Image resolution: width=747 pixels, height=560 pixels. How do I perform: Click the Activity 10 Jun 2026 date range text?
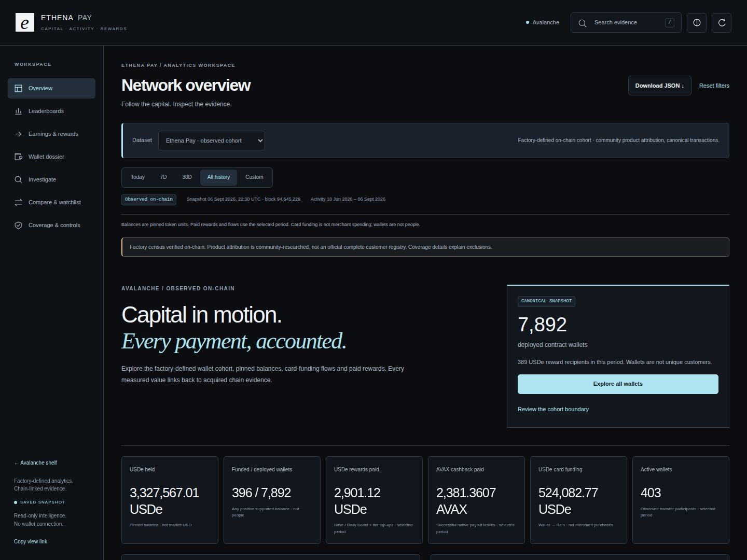coord(348,199)
